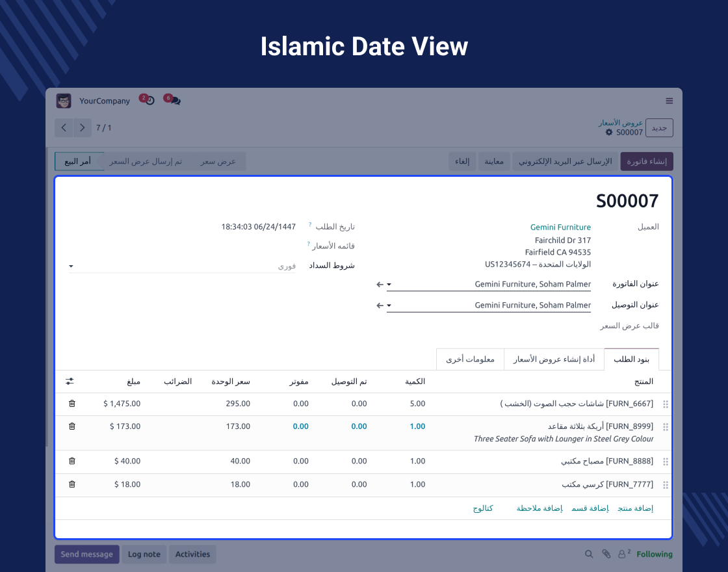Viewport: 728px width, 572px height.
Task: Toggle the Following subscription status
Action: coord(654,554)
